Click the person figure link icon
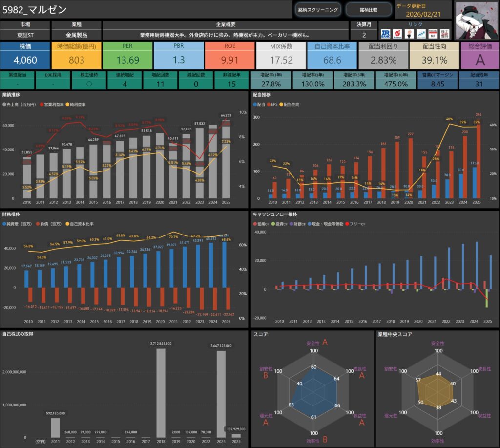Screen dimensions: 500x448 click(x=409, y=34)
